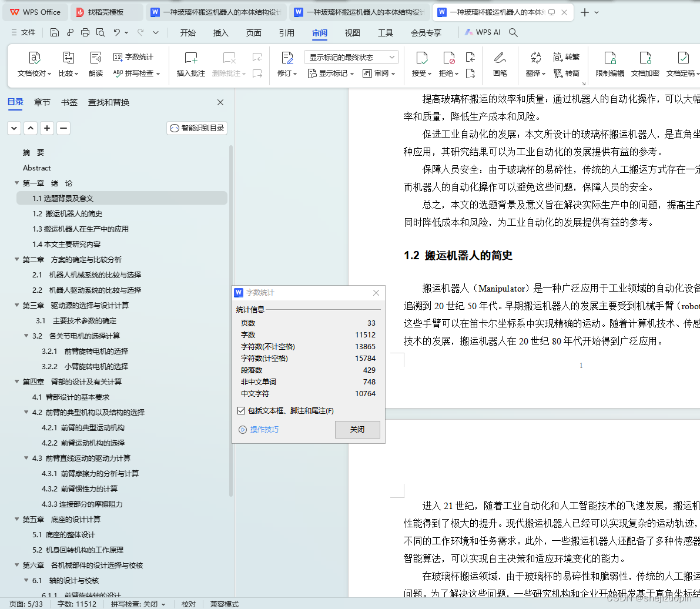The width and height of the screenshot is (700, 609).
Task: Switch to the 页面 ribbon tab
Action: [x=253, y=32]
